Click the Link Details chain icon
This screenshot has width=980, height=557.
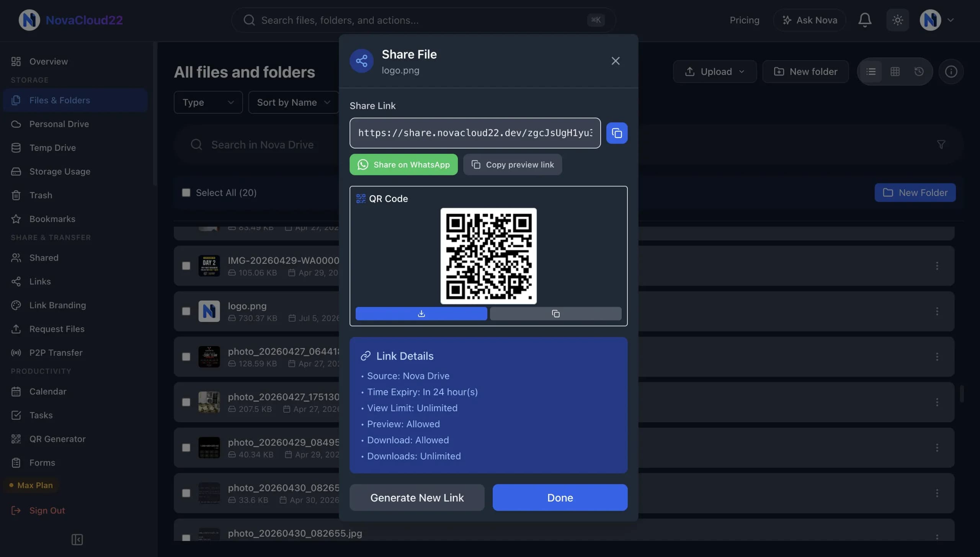click(366, 356)
